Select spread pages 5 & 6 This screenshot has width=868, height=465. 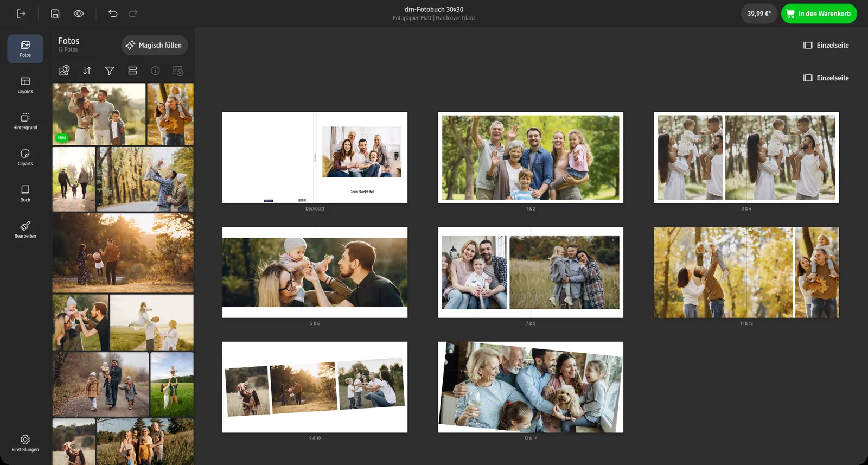point(315,272)
